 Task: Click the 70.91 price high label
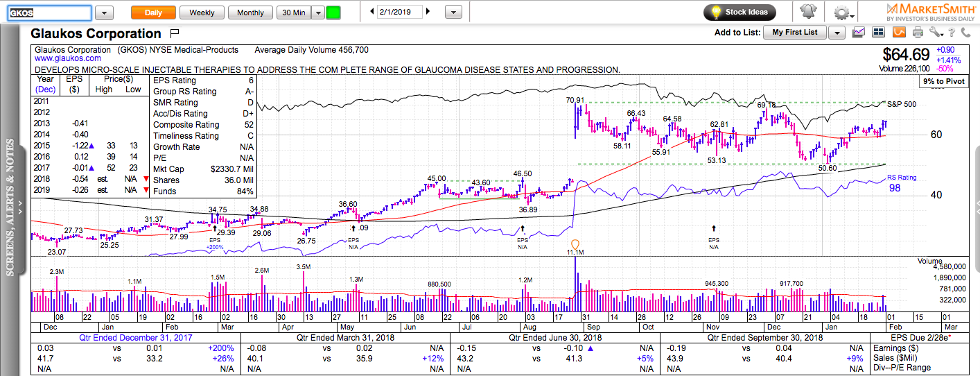[x=575, y=100]
